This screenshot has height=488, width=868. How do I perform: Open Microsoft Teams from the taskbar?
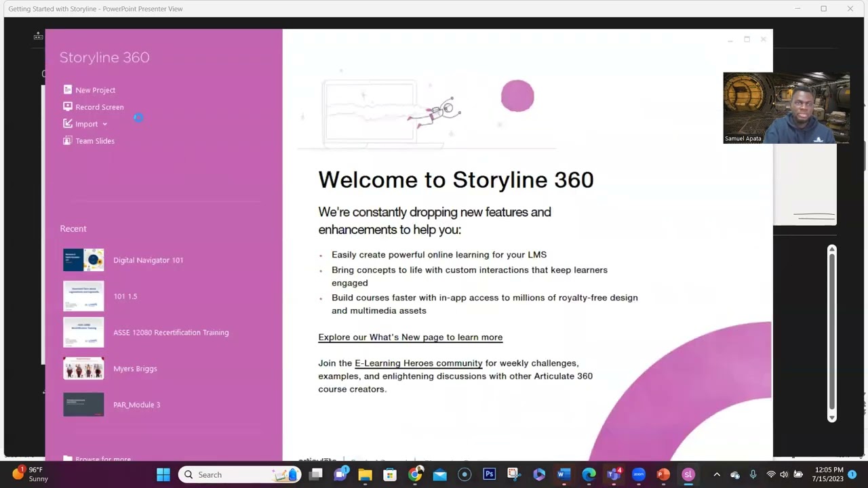(x=614, y=474)
